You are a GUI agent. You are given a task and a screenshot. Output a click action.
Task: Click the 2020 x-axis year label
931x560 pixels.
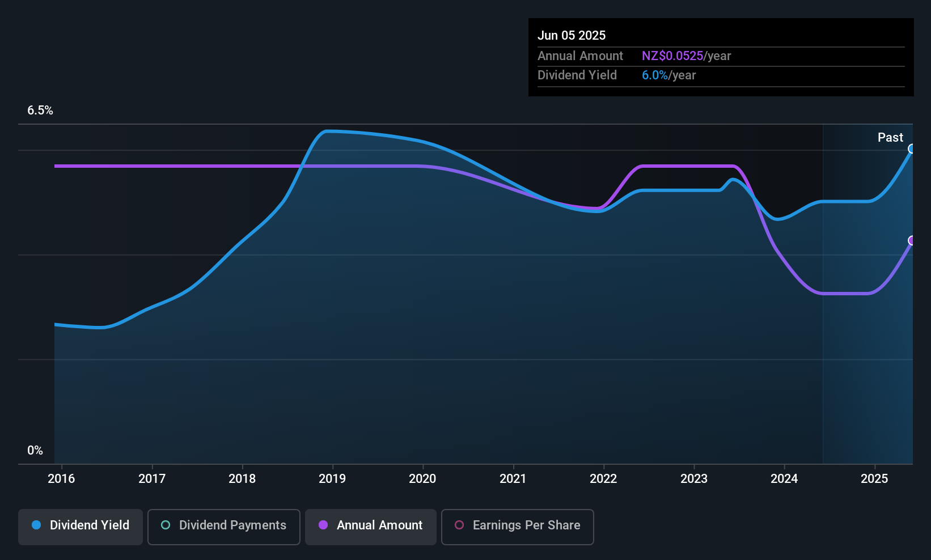422,478
